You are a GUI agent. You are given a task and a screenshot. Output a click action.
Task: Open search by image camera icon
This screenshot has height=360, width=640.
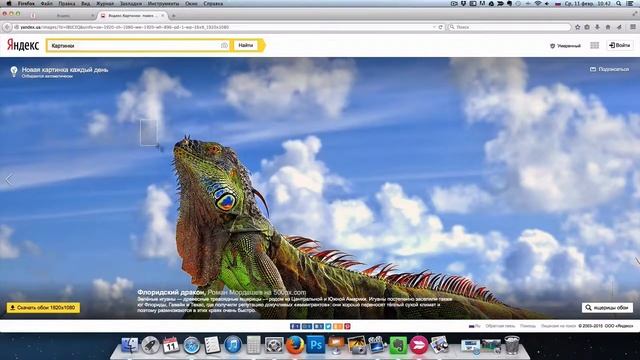224,45
